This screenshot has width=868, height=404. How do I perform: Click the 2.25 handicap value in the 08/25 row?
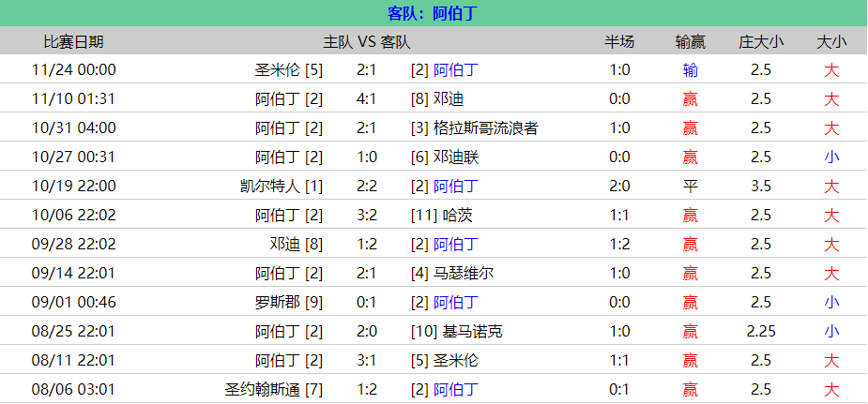point(761,331)
